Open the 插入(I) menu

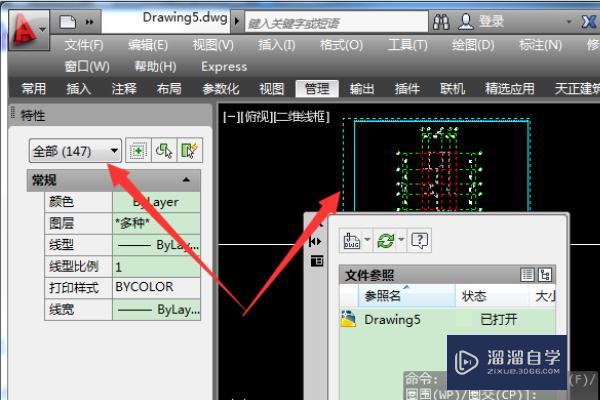(x=276, y=46)
